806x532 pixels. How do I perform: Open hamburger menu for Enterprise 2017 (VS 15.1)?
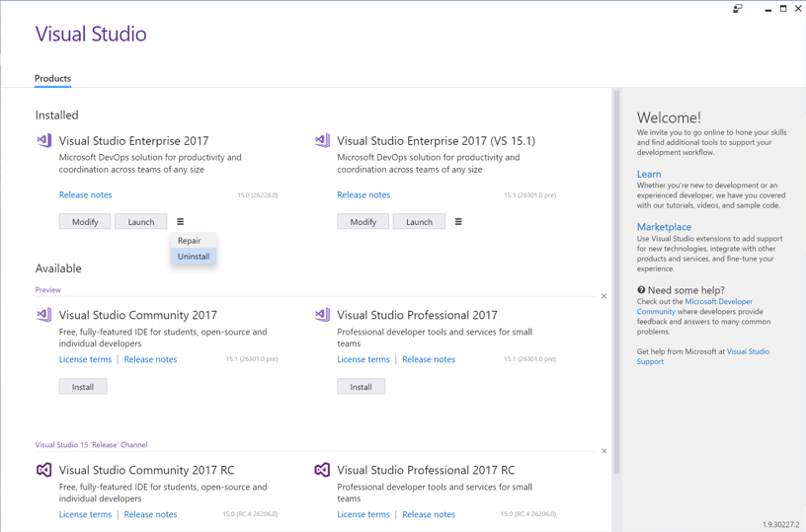(x=458, y=222)
